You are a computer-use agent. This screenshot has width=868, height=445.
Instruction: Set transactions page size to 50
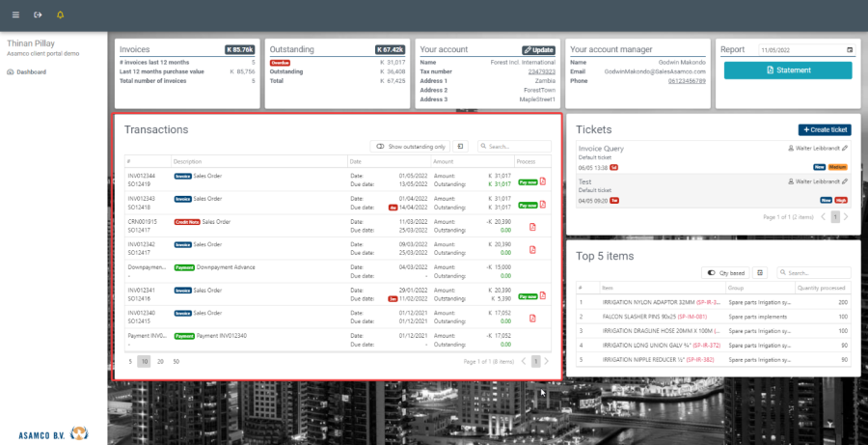[176, 361]
